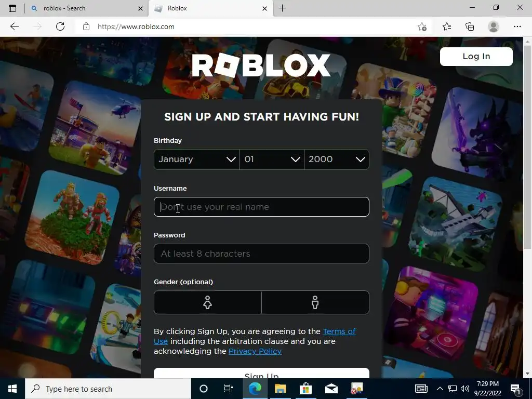Screen dimensions: 532x399
Task: Click the network tray icon
Action: (453, 389)
